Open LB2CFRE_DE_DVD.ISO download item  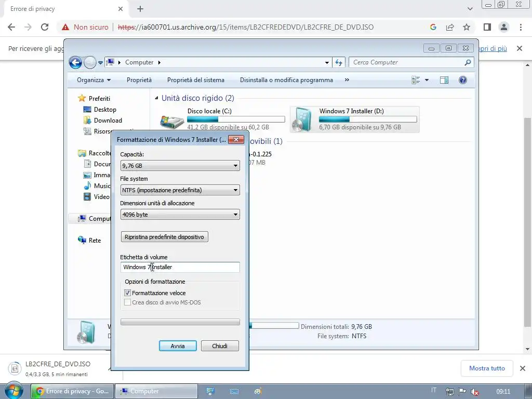(58, 368)
